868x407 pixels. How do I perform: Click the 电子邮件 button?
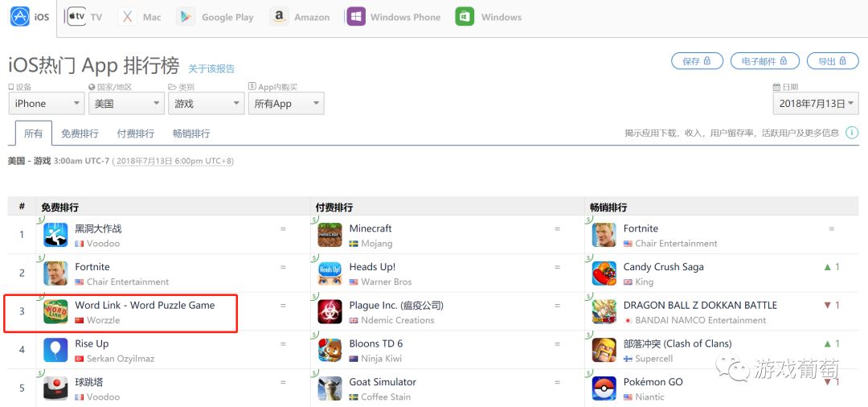[765, 61]
